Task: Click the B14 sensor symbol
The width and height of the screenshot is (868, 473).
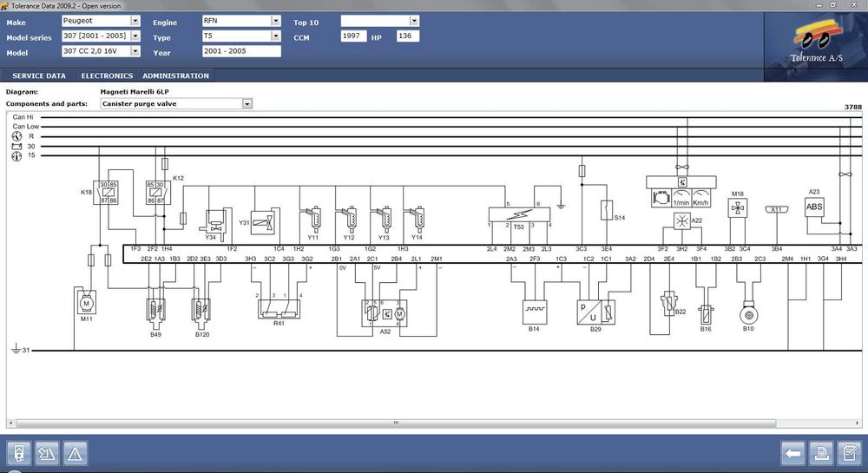Action: (535, 312)
